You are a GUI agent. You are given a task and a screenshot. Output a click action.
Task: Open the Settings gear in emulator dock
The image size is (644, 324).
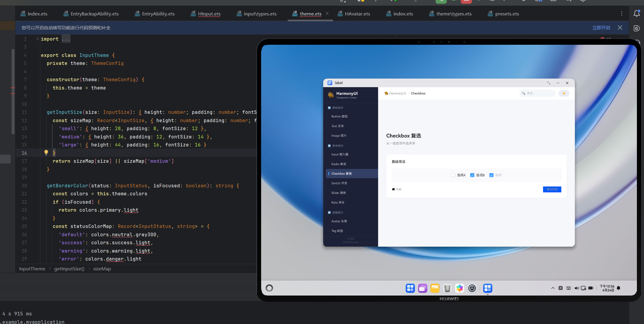point(472,288)
